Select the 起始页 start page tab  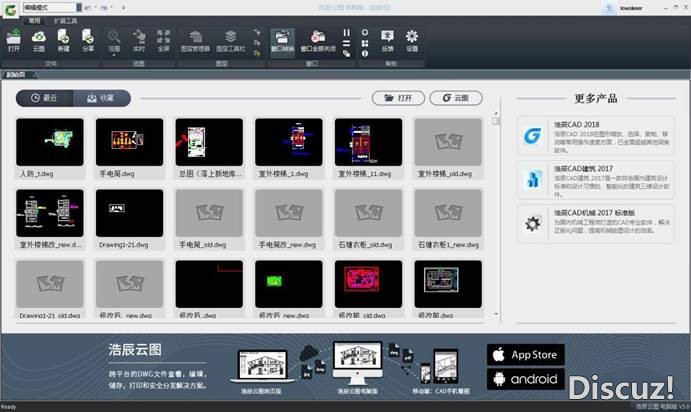(15, 74)
